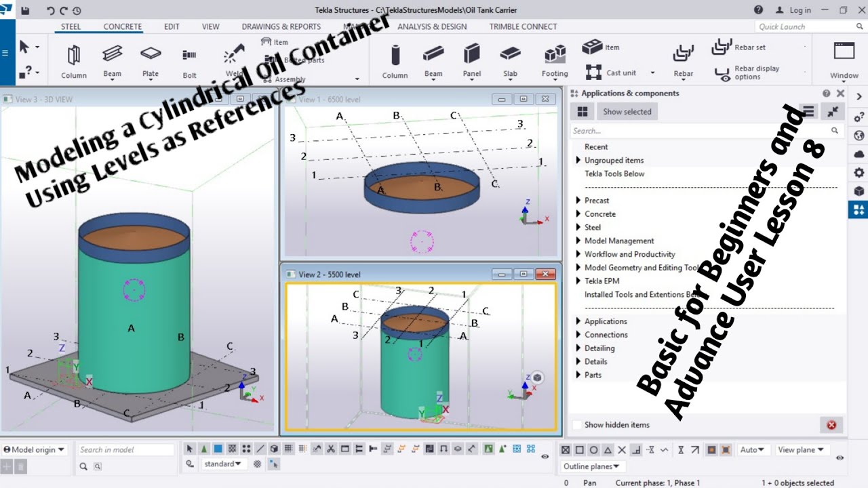Toggle Select connections green switch
Viewport: 868px width, 488px height.
click(204, 449)
